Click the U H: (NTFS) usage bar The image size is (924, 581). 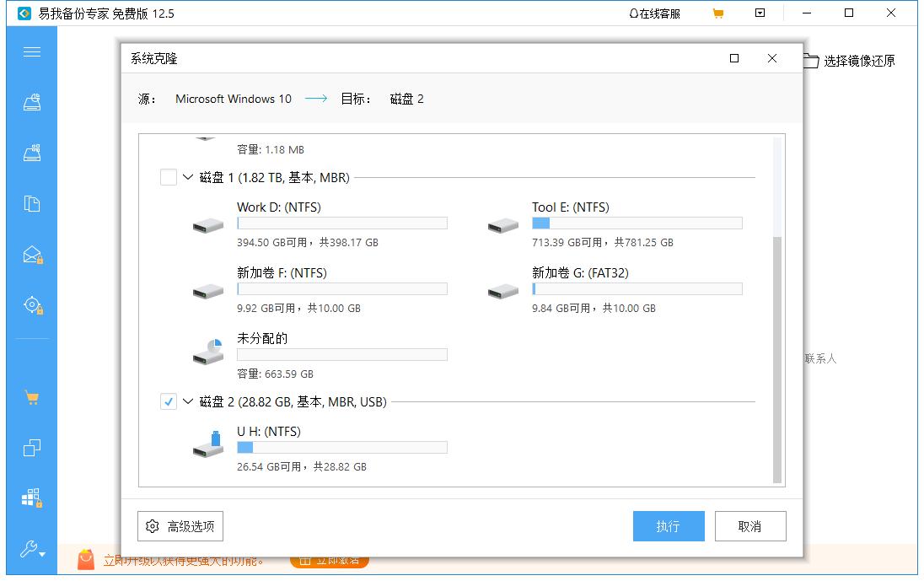click(x=342, y=447)
